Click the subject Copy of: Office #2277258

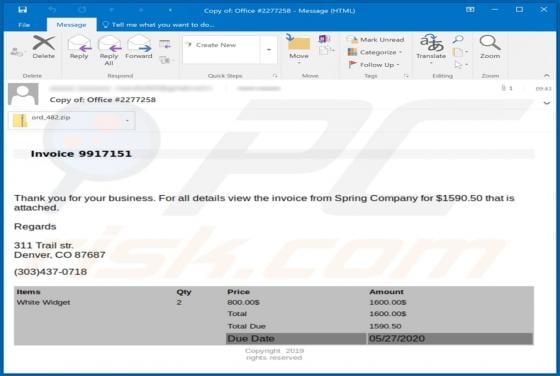pyautogui.click(x=102, y=100)
